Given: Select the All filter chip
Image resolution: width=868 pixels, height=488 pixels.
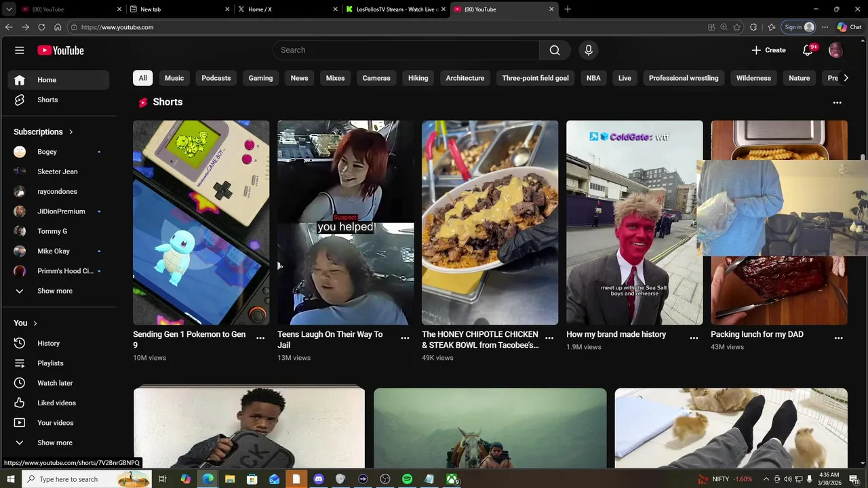Looking at the screenshot, I should click(x=142, y=78).
